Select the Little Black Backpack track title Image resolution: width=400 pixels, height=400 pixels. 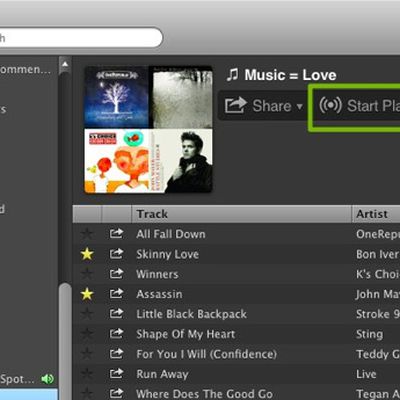[x=191, y=314]
